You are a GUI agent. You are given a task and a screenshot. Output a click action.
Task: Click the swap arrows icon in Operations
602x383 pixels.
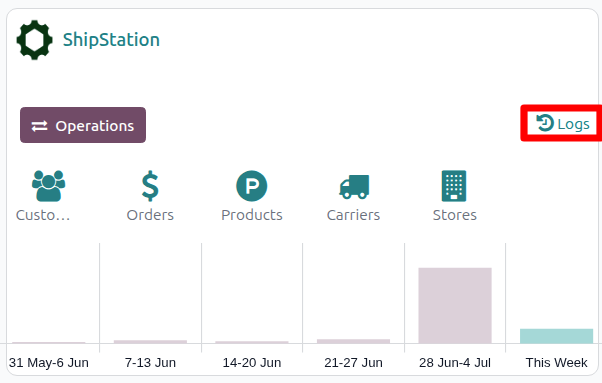(40, 126)
